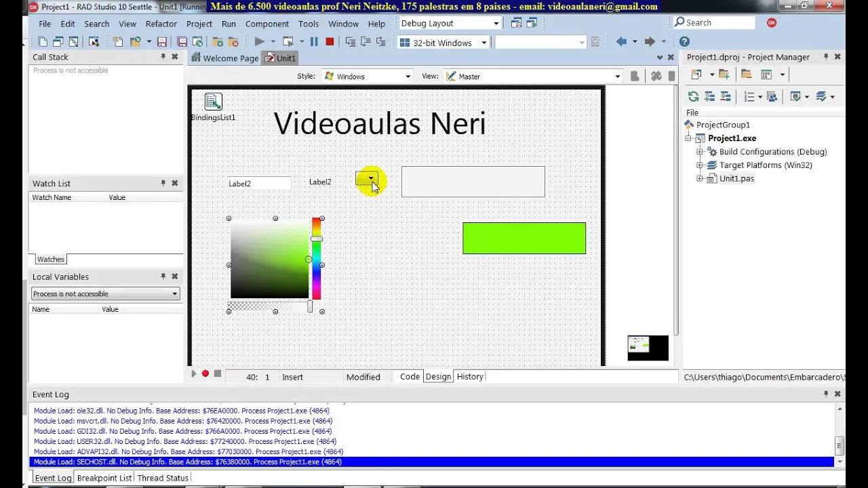This screenshot has height=488, width=868.
Task: Click the green rectangle on form
Action: 524,238
